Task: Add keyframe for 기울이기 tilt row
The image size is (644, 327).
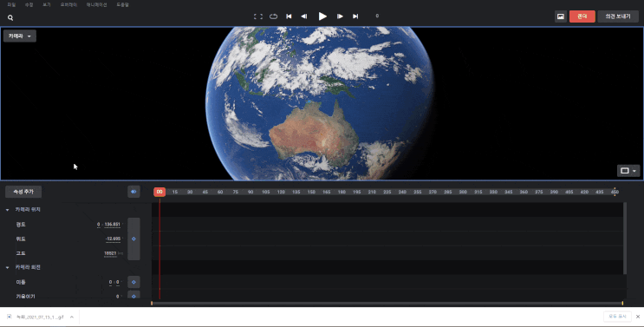Action: (133, 296)
